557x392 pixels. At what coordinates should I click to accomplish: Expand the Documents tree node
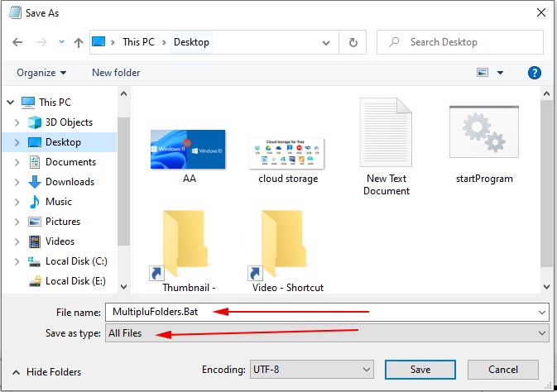17,162
